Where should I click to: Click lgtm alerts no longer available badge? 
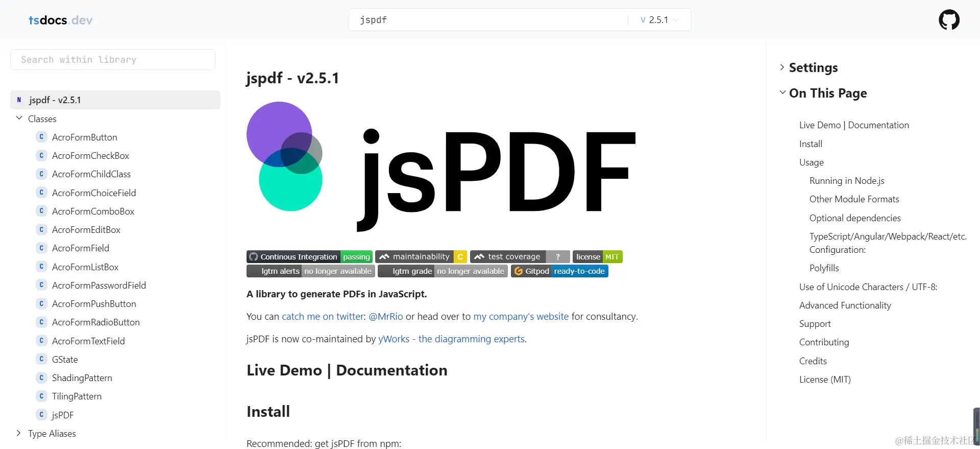pos(311,271)
